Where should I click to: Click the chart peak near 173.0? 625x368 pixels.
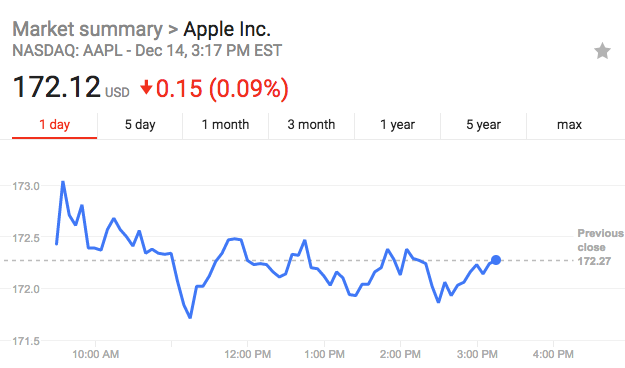(63, 183)
